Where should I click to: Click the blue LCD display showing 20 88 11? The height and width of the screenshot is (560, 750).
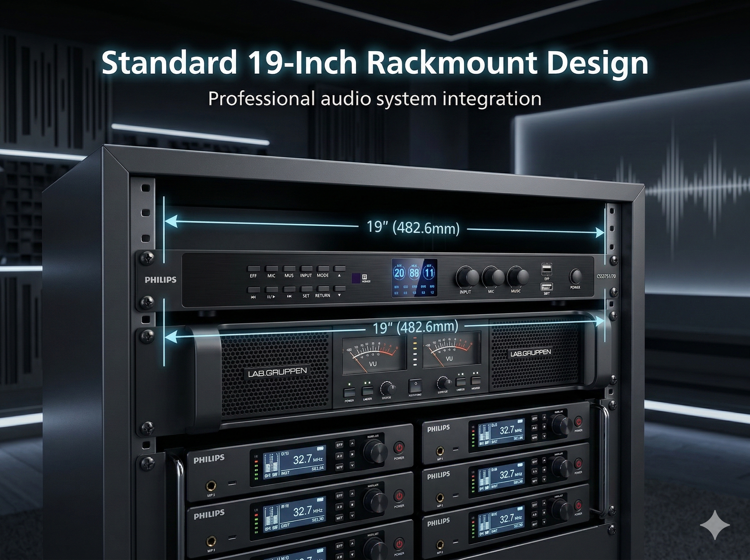pos(414,278)
